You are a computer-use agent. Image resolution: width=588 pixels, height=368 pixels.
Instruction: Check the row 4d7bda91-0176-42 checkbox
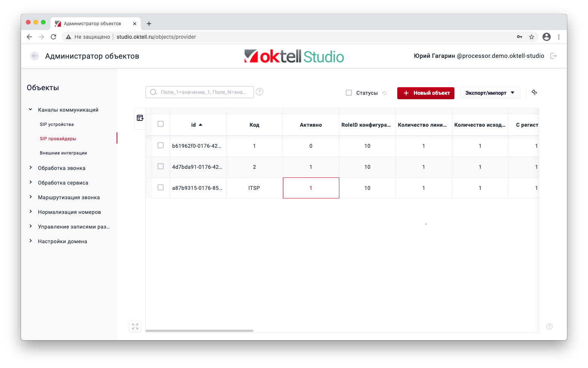161,166
